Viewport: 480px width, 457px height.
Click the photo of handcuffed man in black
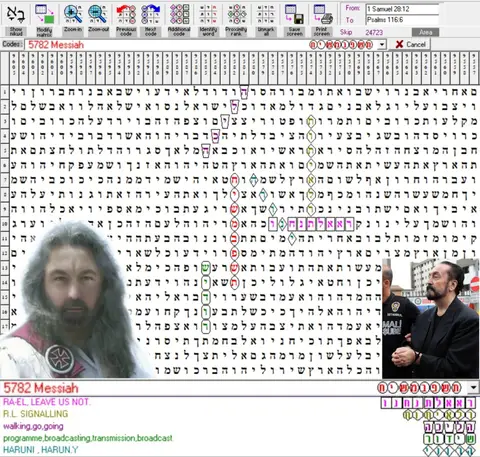click(x=431, y=318)
